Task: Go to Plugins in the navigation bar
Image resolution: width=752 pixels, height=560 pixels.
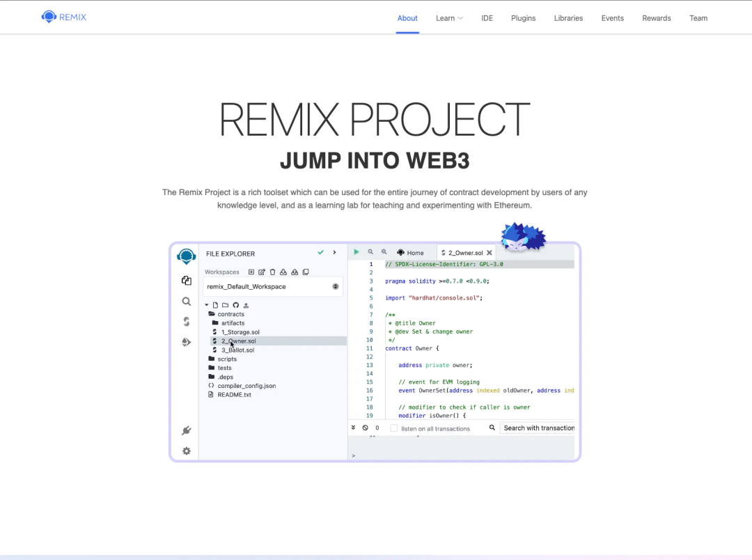Action: pos(523,18)
